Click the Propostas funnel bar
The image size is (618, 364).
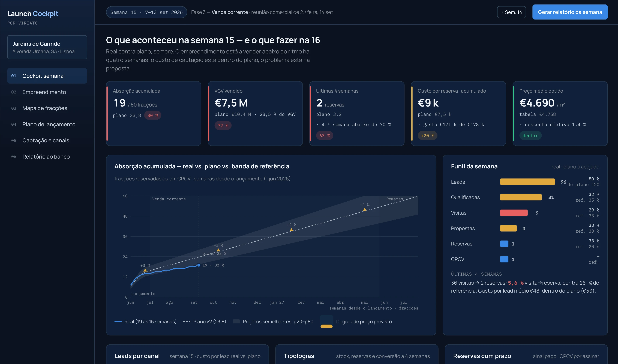click(x=508, y=228)
